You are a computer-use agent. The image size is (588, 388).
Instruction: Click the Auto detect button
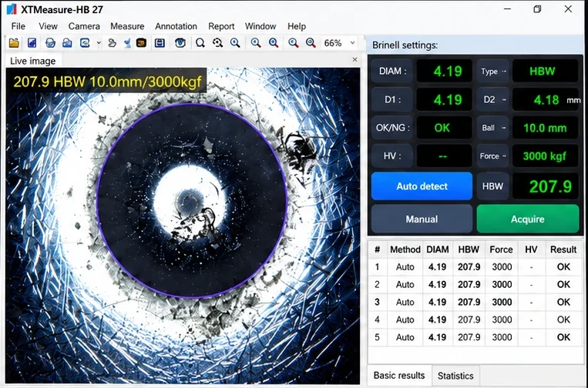422,186
